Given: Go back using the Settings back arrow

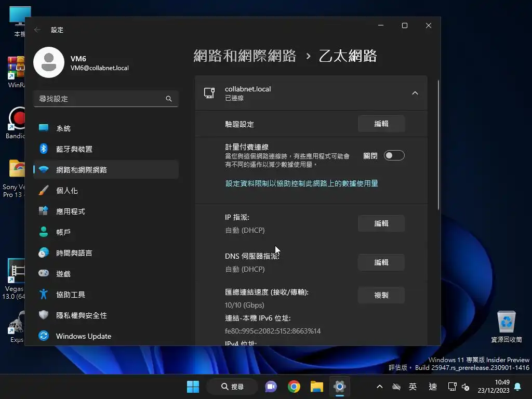Looking at the screenshot, I should tap(37, 30).
